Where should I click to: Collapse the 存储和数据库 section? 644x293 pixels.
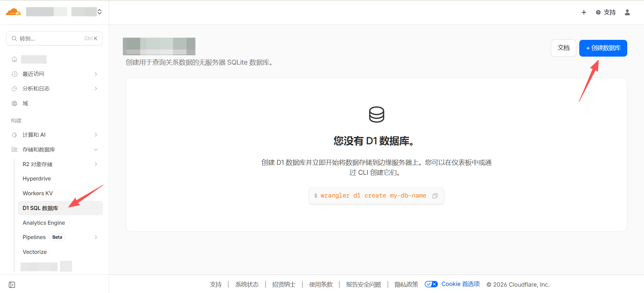(96, 150)
